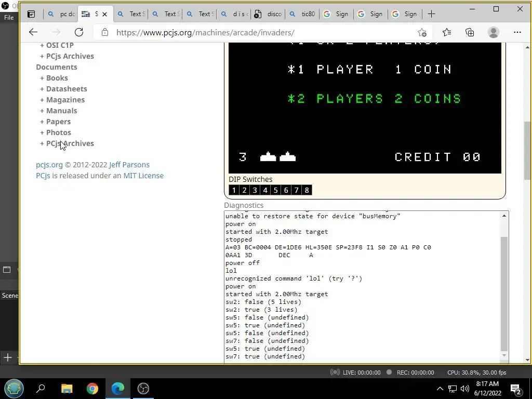Open the PCjs footer link

[43, 176]
